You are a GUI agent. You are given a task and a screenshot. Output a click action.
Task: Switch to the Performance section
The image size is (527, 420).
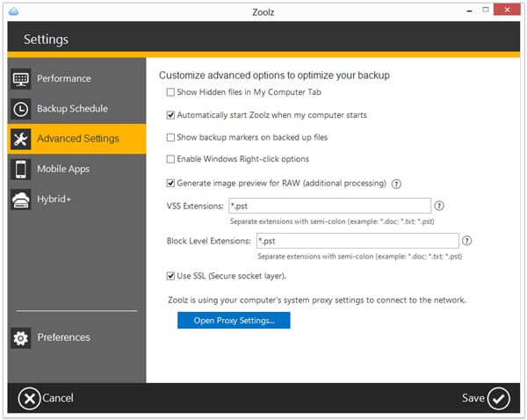pos(77,79)
